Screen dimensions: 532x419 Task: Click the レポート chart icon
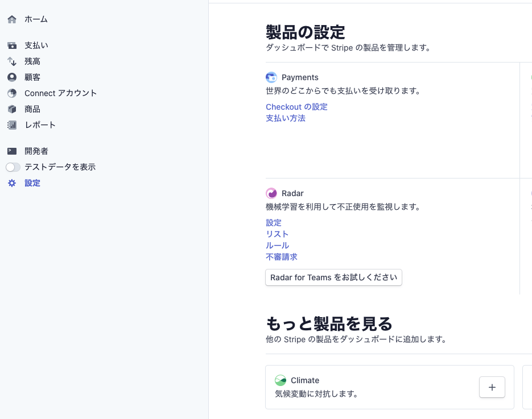12,125
